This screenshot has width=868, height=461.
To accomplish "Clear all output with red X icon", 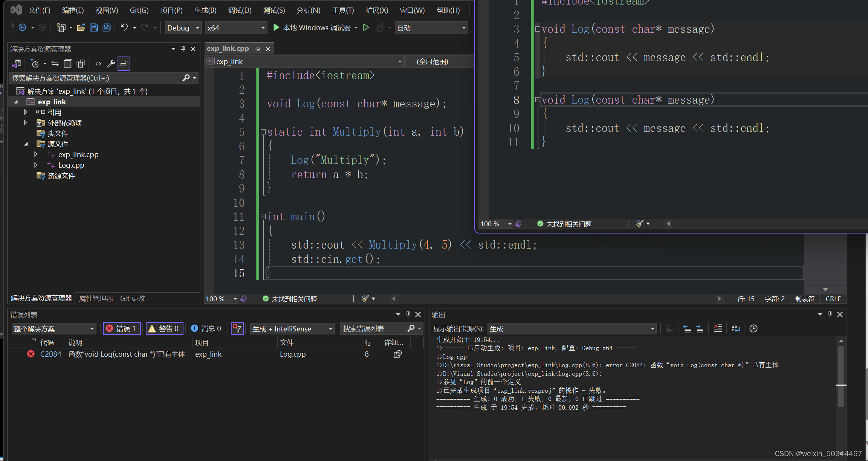I will [x=718, y=328].
